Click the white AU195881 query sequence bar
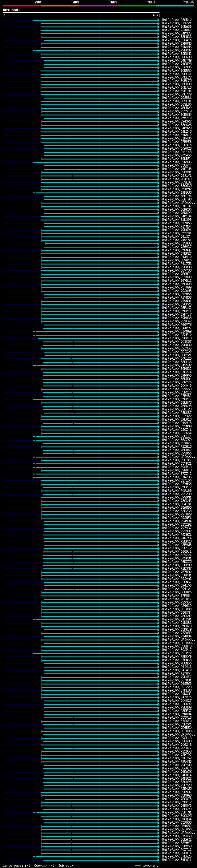This screenshot has height=868, width=197. pos(81,12)
